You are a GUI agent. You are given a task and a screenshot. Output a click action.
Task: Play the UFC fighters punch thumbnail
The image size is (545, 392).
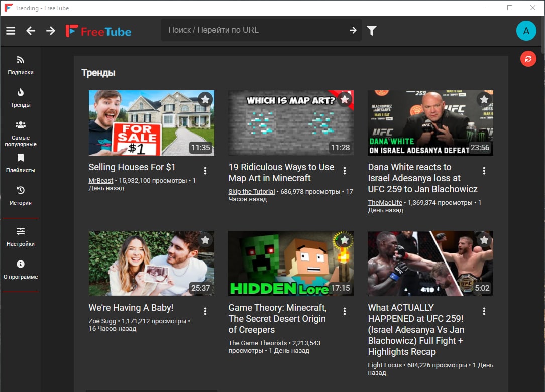click(x=430, y=264)
